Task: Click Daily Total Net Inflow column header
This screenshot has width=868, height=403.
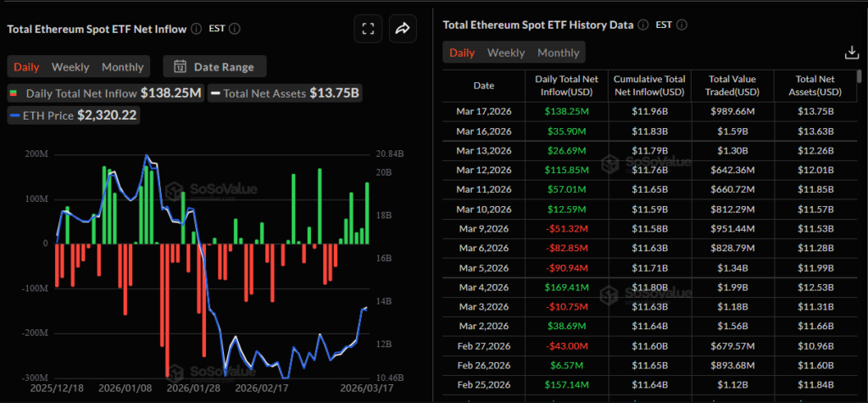Action: pos(565,86)
